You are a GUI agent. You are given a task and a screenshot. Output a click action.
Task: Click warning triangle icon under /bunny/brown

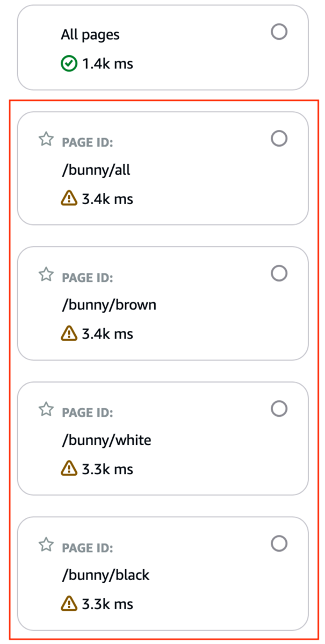tap(69, 334)
